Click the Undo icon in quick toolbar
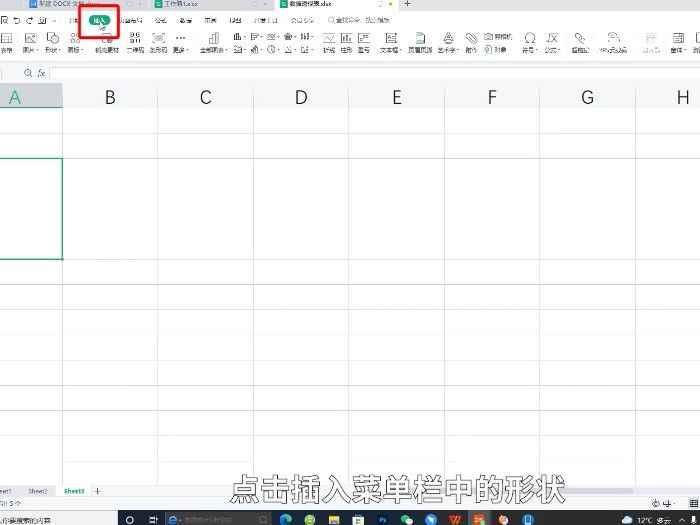700x525 pixels. pyautogui.click(x=17, y=20)
